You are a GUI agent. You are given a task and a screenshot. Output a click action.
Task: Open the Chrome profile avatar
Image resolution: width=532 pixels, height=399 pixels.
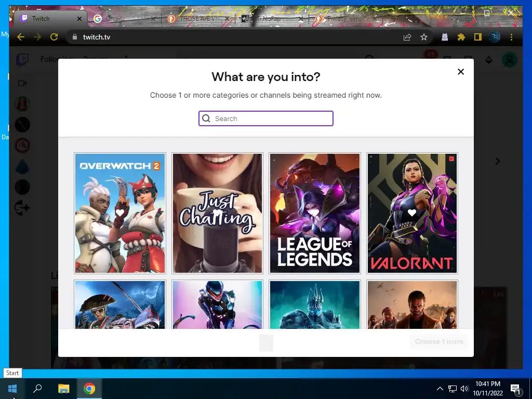coord(495,37)
